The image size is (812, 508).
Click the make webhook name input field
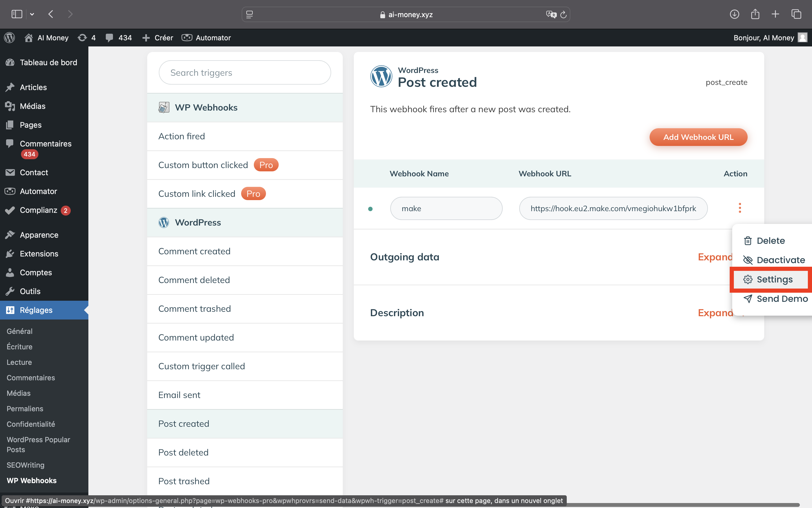tap(446, 208)
